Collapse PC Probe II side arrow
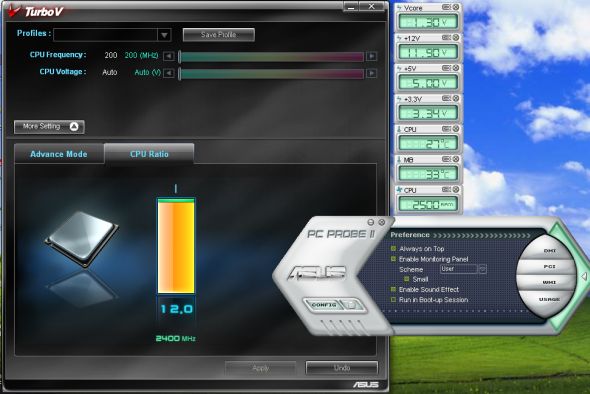The height and width of the screenshot is (394, 590). click(584, 277)
